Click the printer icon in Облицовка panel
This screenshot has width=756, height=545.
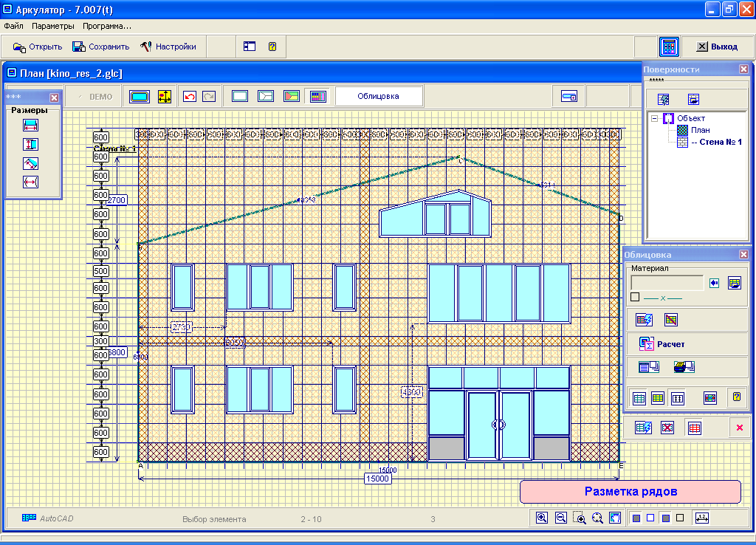pos(684,367)
